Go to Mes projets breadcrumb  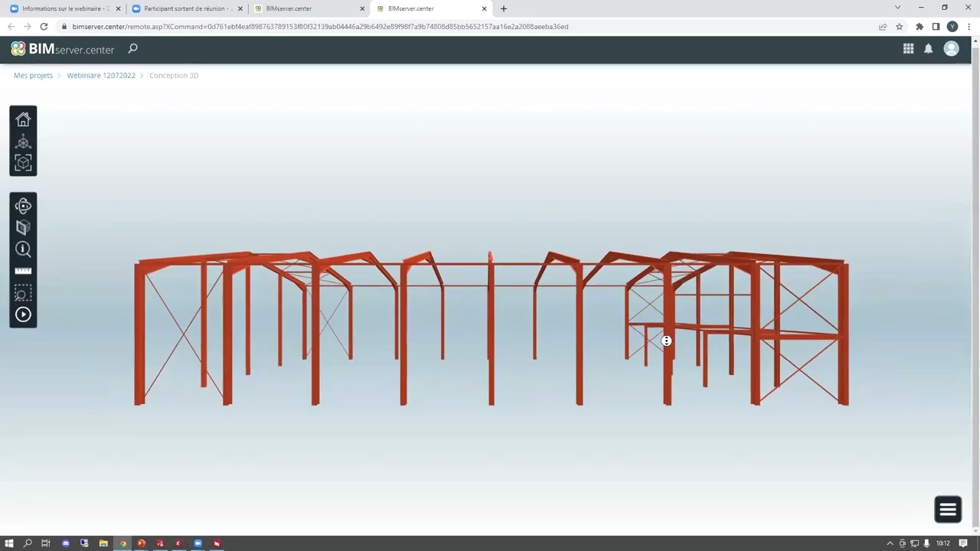(33, 75)
